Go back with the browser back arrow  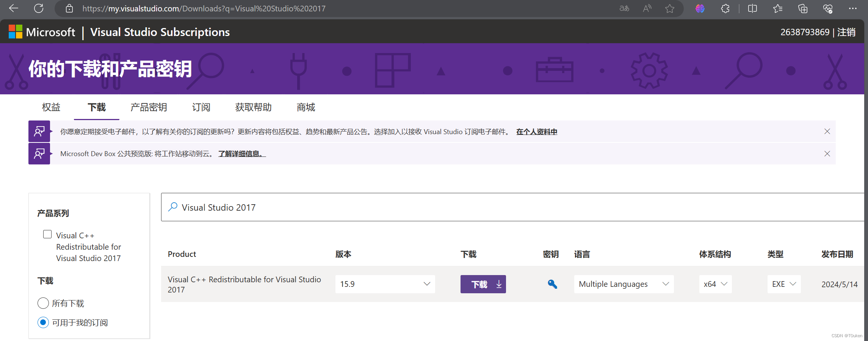[x=14, y=8]
